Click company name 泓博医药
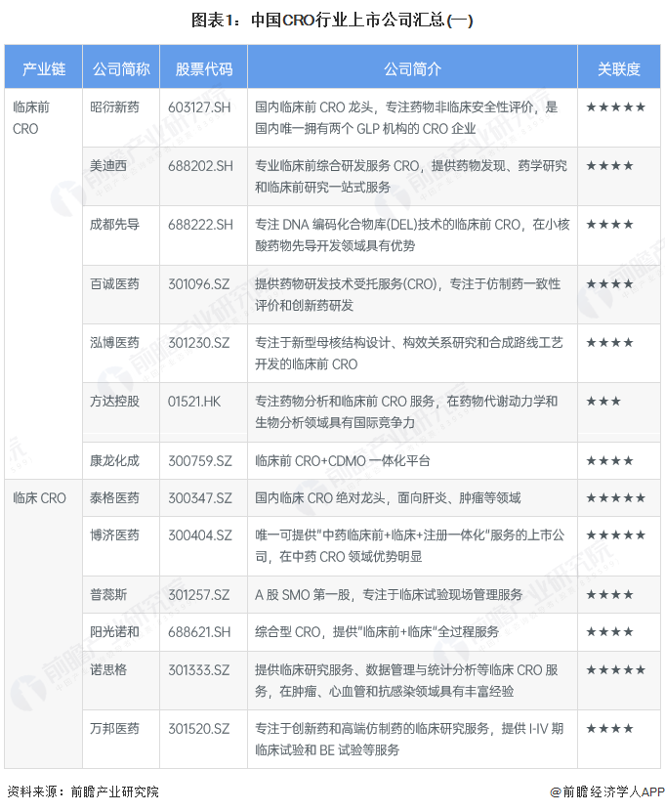The height and width of the screenshot is (812, 665). 114,342
